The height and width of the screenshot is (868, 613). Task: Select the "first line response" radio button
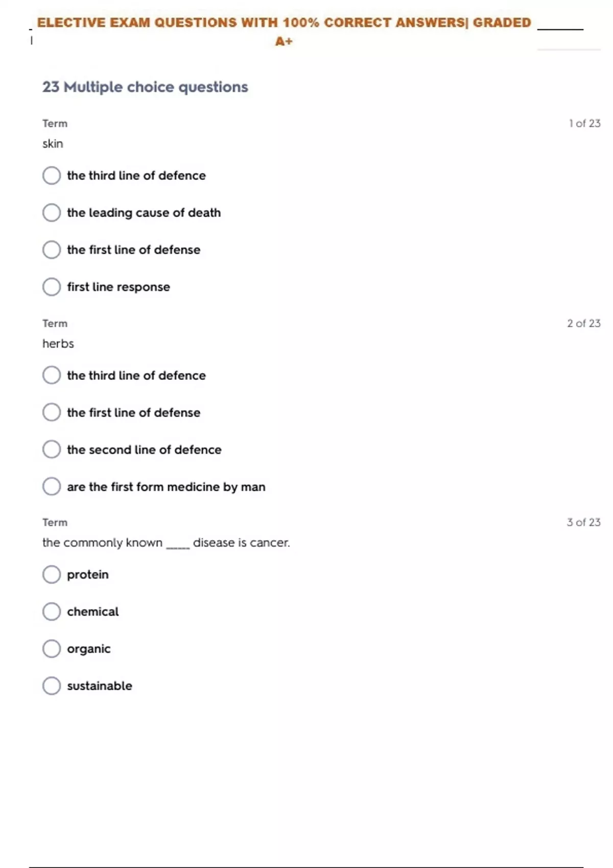[x=52, y=287]
